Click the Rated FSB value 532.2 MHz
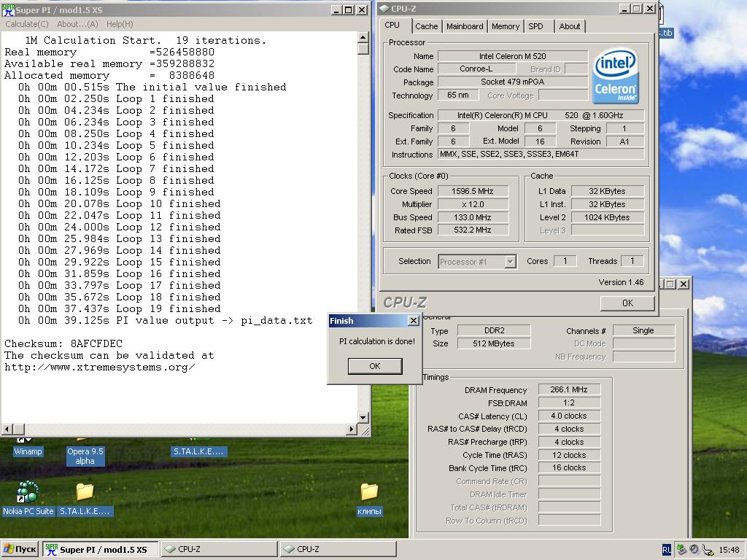 tap(473, 230)
